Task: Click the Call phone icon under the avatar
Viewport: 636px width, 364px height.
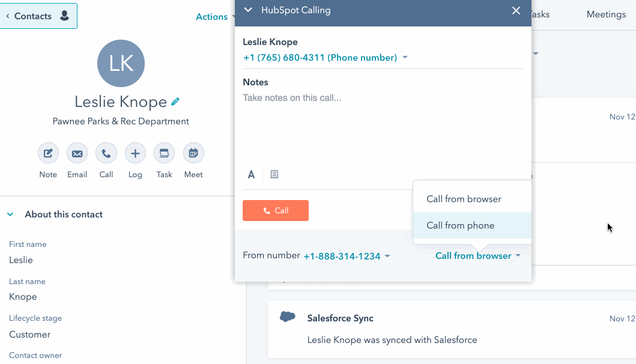Action: [106, 153]
